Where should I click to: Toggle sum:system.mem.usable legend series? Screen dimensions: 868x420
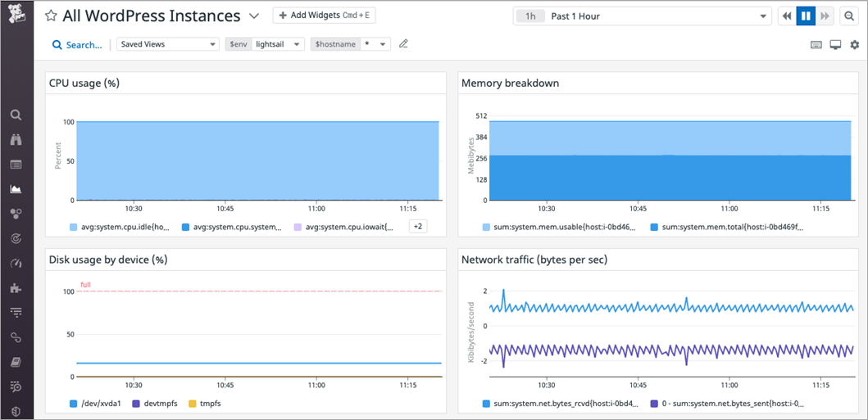[559, 227]
